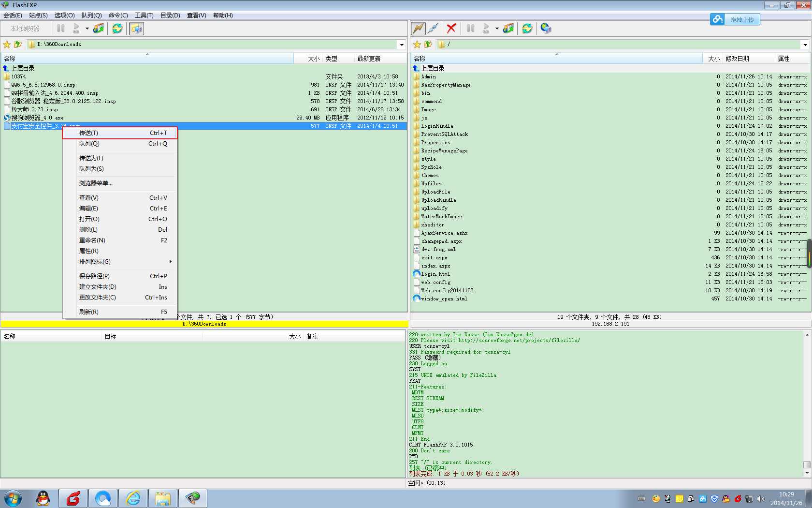Choose 重命名(N) in the context menu
812x508 pixels.
pyautogui.click(x=120, y=240)
